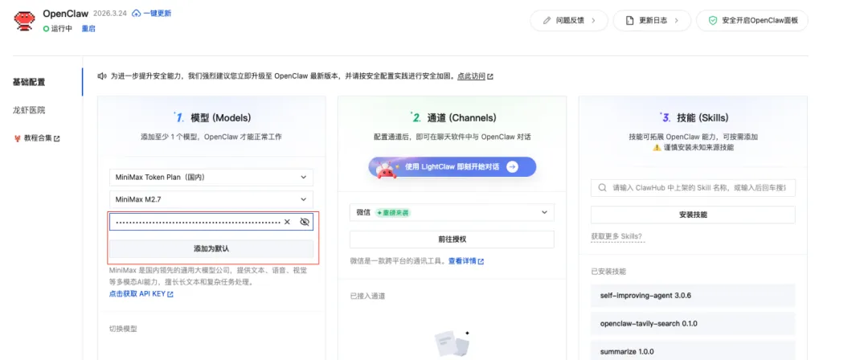Click the 一键更新 cloud update icon
Screen dimensions: 868x360
[136, 14]
